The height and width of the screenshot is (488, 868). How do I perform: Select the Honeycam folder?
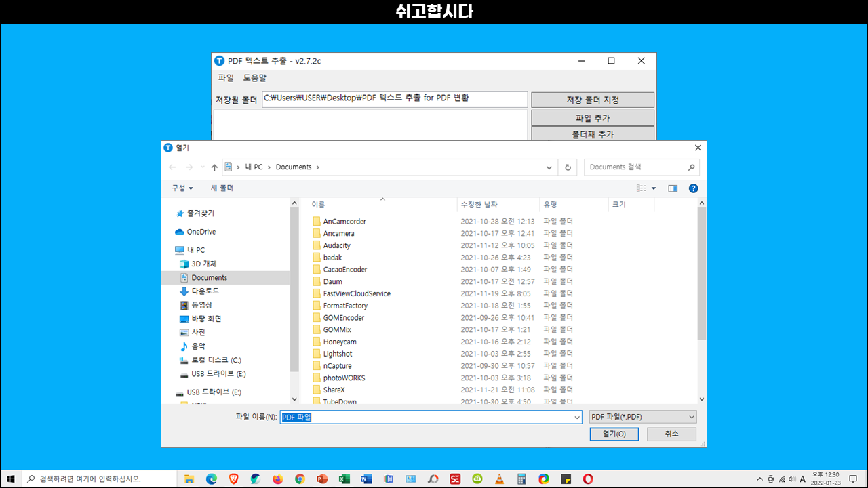340,342
